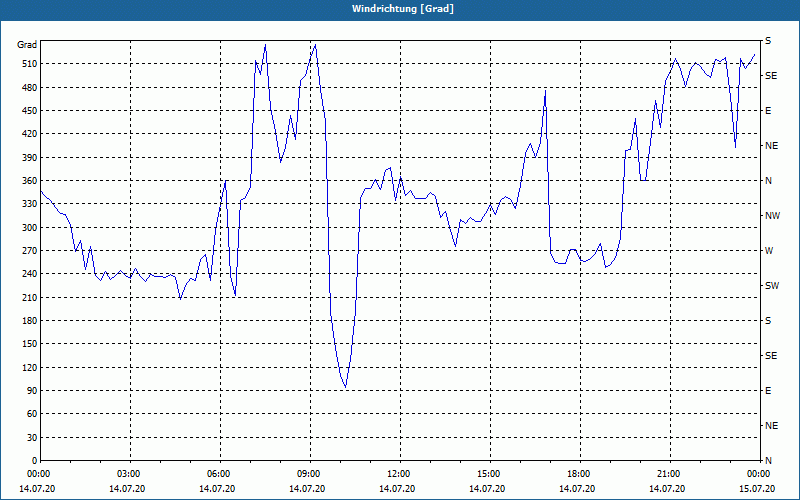The height and width of the screenshot is (500, 800).
Task: Select the NW compass label
Action: click(x=772, y=216)
